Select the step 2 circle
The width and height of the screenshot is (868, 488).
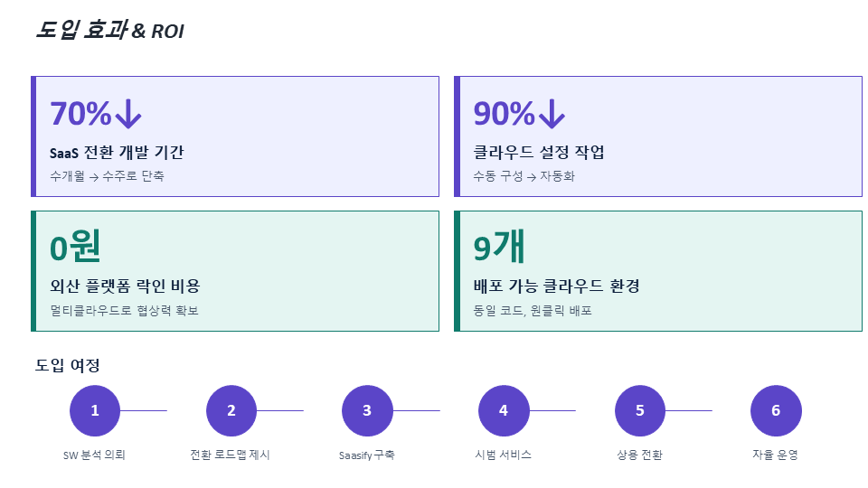coord(231,410)
